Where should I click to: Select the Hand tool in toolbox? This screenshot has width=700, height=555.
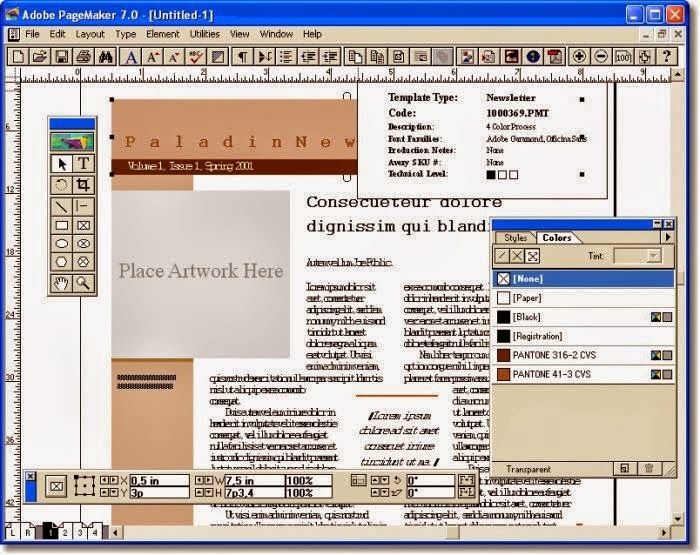[x=61, y=283]
